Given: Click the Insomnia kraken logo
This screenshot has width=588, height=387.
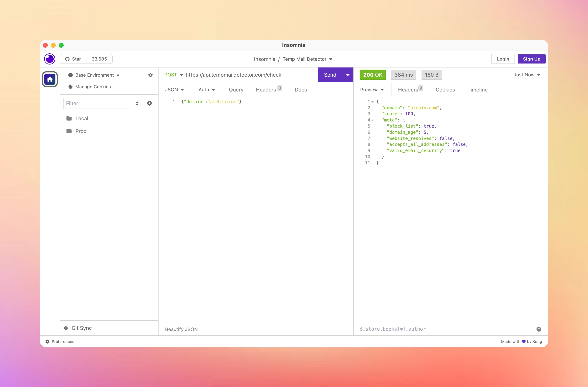Looking at the screenshot, I should [x=49, y=59].
